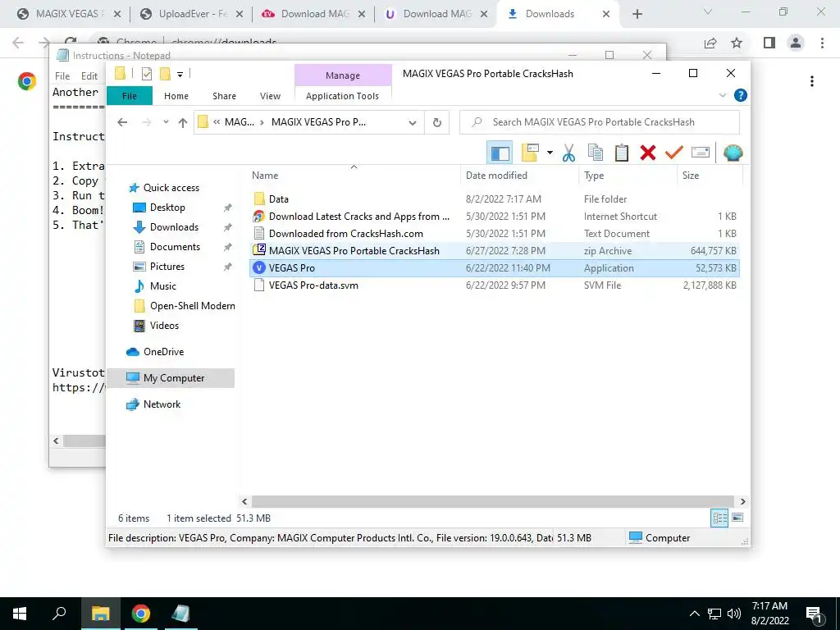Select the VEGAS Pro application file
This screenshot has width=840, height=630.
pos(495,268)
